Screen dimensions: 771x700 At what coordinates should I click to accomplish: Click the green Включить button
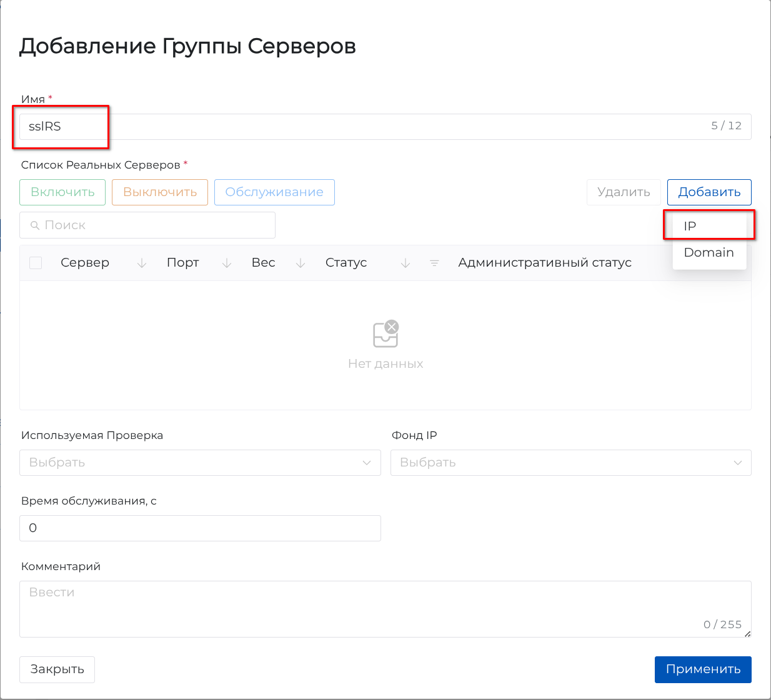click(62, 192)
